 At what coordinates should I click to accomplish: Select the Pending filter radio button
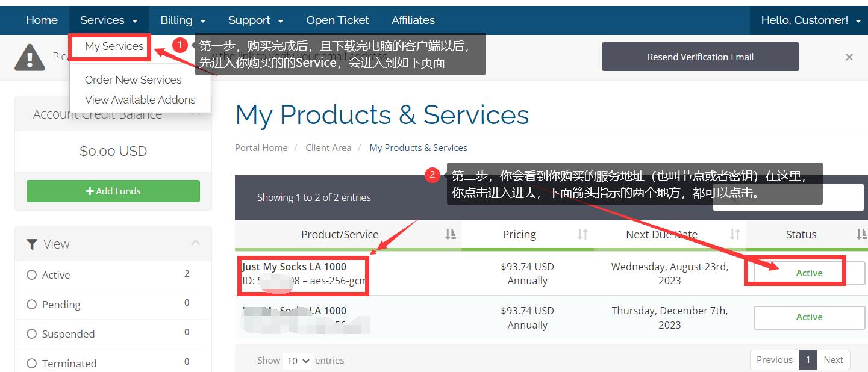[x=32, y=305]
